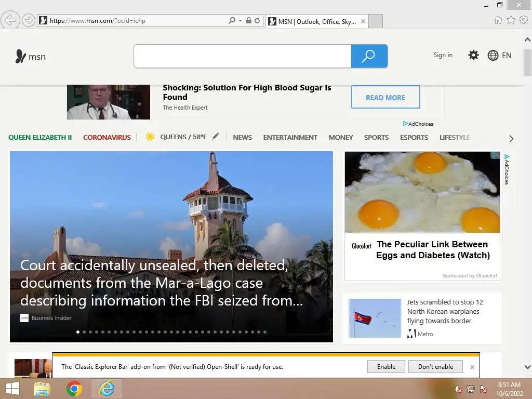
Task: Click the muted volume tray icon
Action: point(458,389)
